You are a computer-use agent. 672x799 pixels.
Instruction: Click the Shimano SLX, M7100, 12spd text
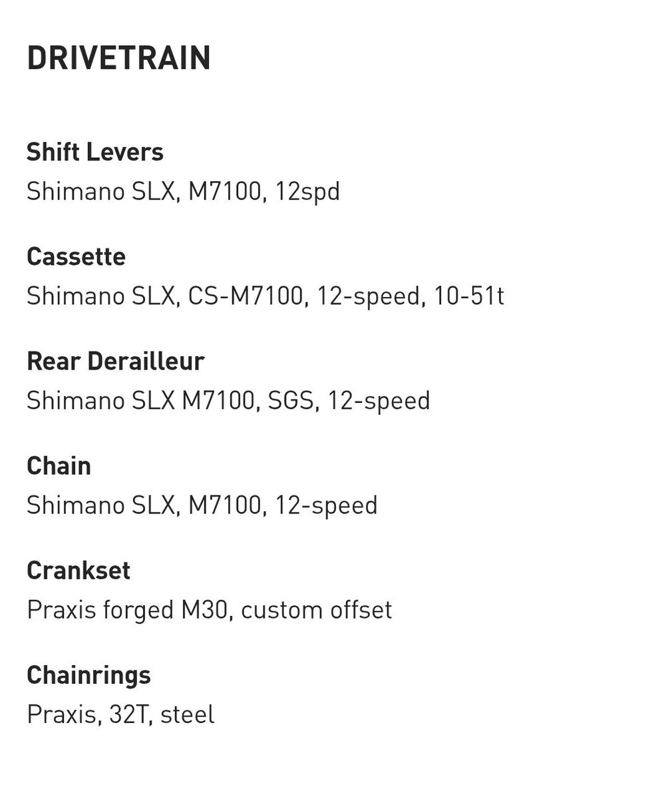[183, 192]
